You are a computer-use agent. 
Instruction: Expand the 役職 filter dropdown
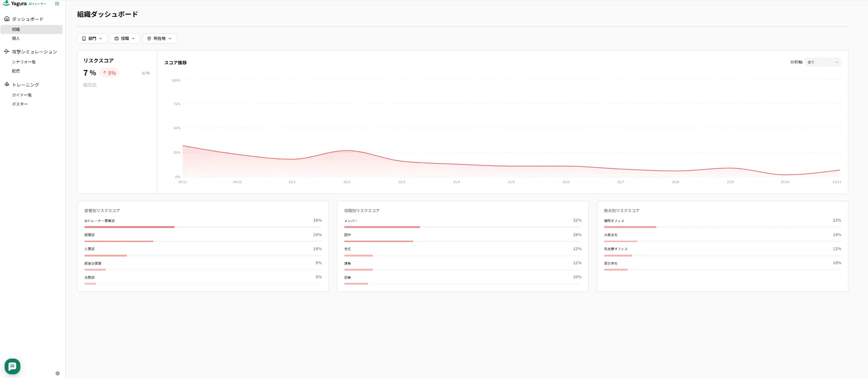[x=125, y=39]
